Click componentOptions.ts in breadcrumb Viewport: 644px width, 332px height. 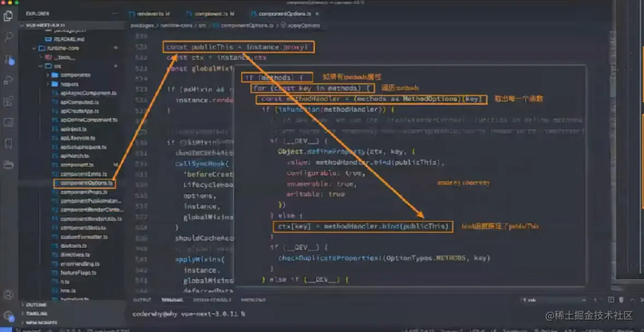pyautogui.click(x=247, y=26)
